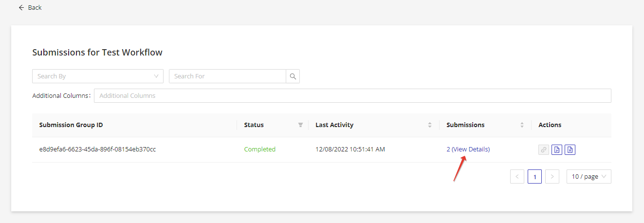Export the submission to Excel

coord(570,149)
